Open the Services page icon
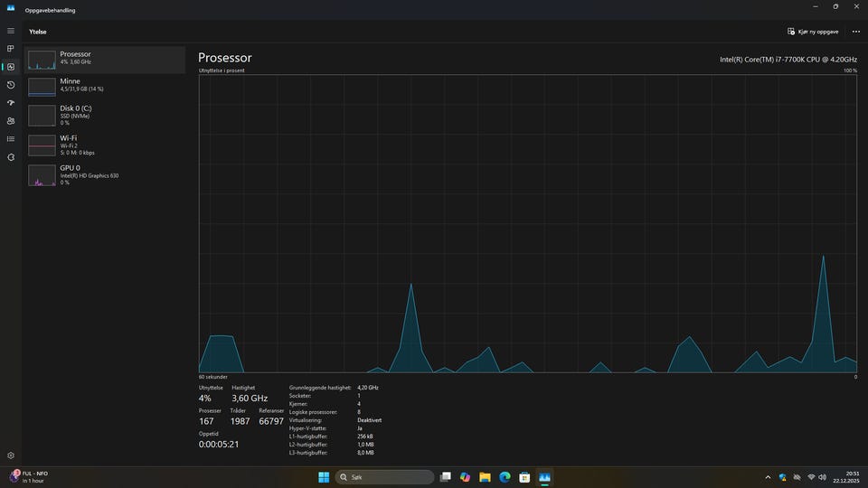Image resolution: width=868 pixels, height=488 pixels. tap(11, 157)
